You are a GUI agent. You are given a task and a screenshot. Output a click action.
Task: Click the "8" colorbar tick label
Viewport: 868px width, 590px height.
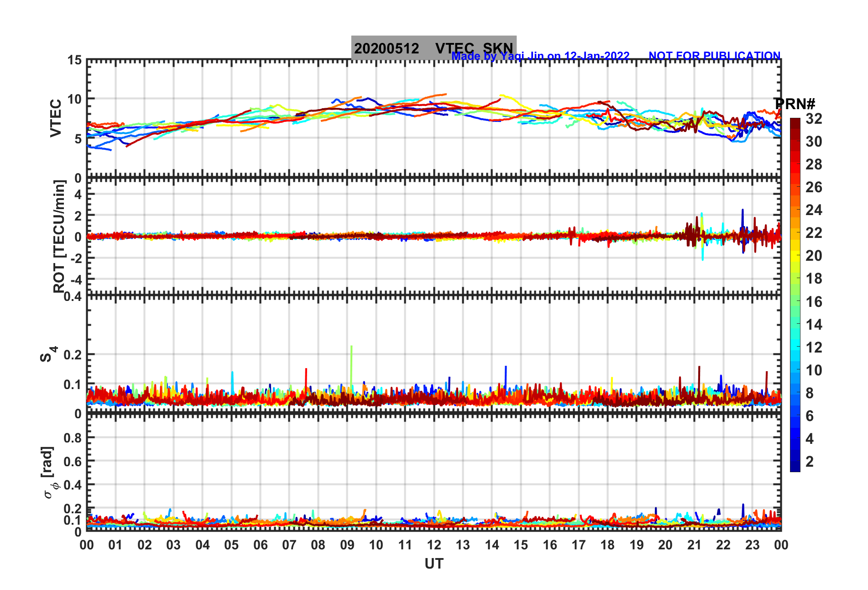pos(810,393)
